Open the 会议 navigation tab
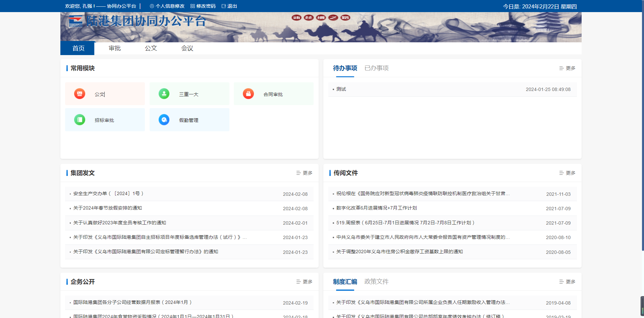644x318 pixels. tap(187, 48)
